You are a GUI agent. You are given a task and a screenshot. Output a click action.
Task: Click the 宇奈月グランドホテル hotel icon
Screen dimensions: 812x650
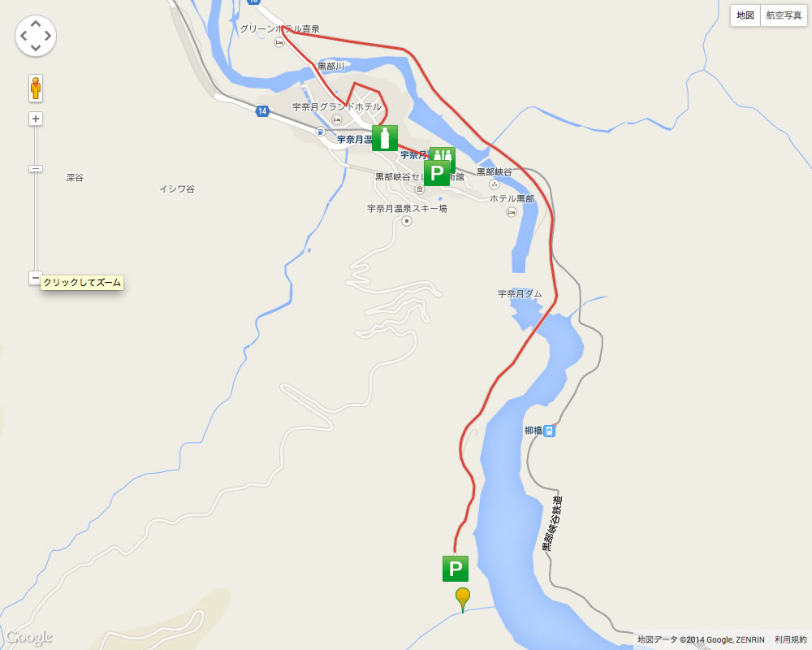(x=337, y=120)
